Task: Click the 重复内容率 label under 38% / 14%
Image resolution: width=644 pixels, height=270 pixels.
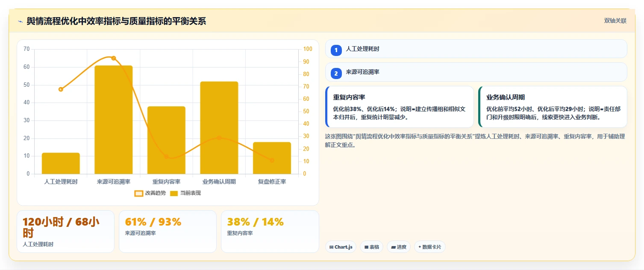Action: (x=240, y=233)
